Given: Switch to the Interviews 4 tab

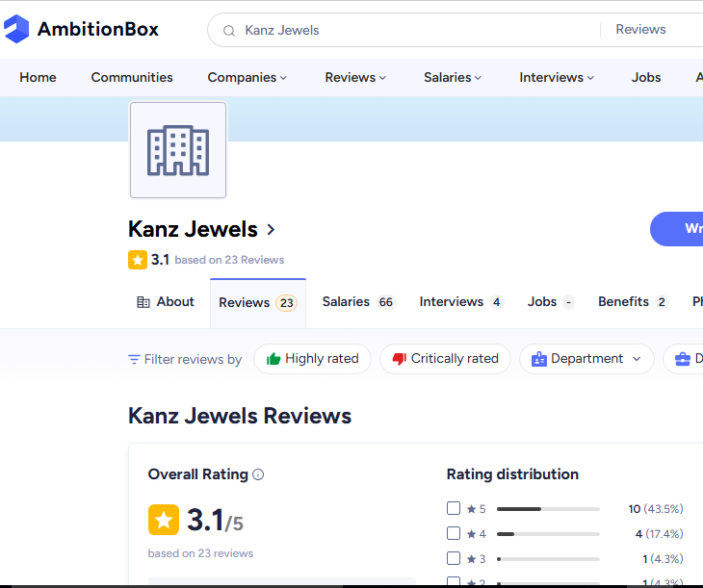Looking at the screenshot, I should tap(461, 302).
